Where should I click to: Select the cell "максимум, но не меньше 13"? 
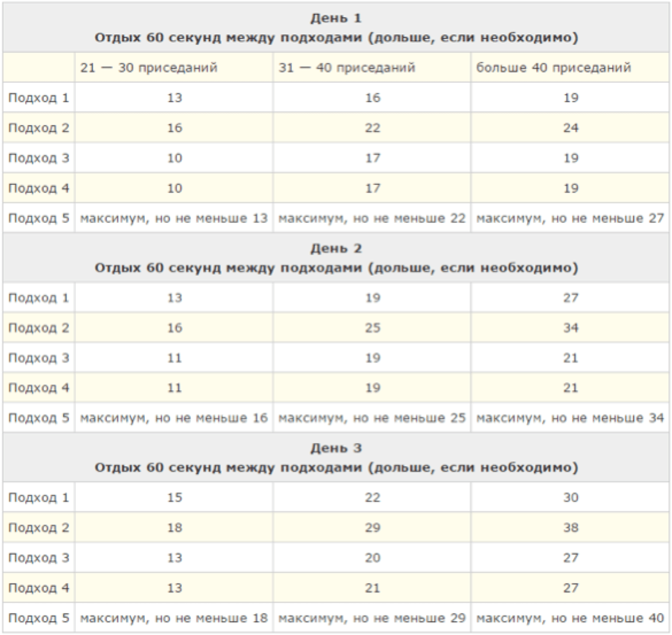point(174,219)
